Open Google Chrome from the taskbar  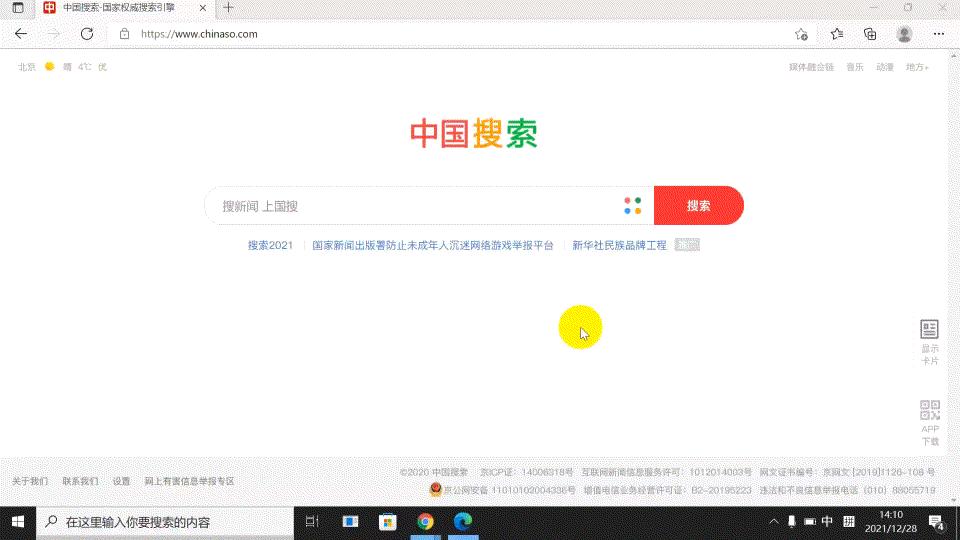[x=426, y=522]
